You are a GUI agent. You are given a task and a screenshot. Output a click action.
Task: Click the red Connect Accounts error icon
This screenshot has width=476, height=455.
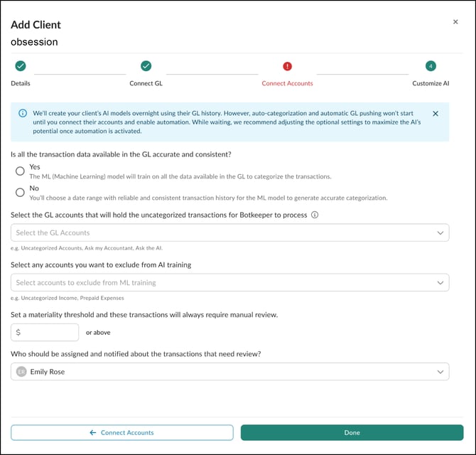287,66
